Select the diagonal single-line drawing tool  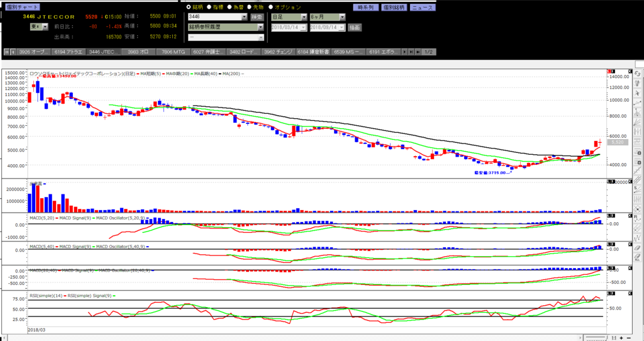pos(638,170)
